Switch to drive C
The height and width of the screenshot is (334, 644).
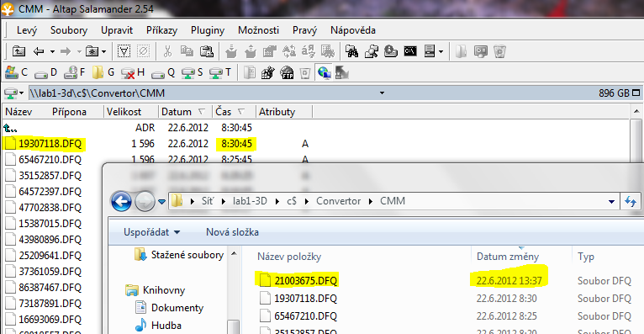(17, 72)
